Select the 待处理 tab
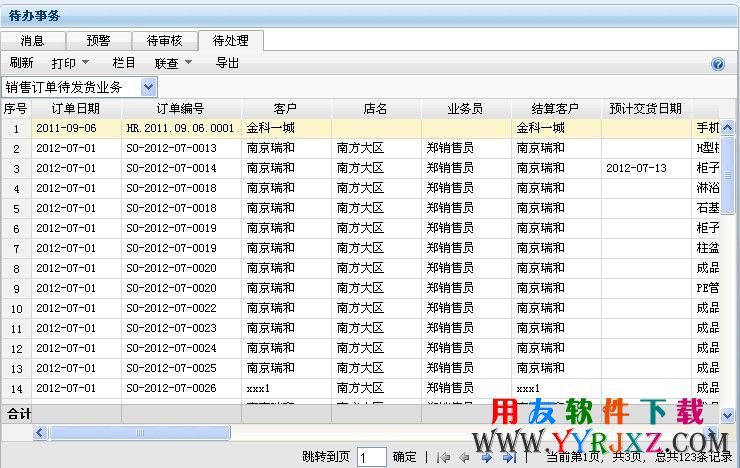 [231, 41]
